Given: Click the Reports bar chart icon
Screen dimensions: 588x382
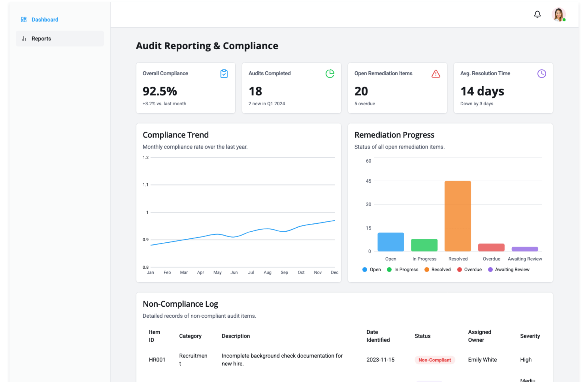Looking at the screenshot, I should point(24,39).
